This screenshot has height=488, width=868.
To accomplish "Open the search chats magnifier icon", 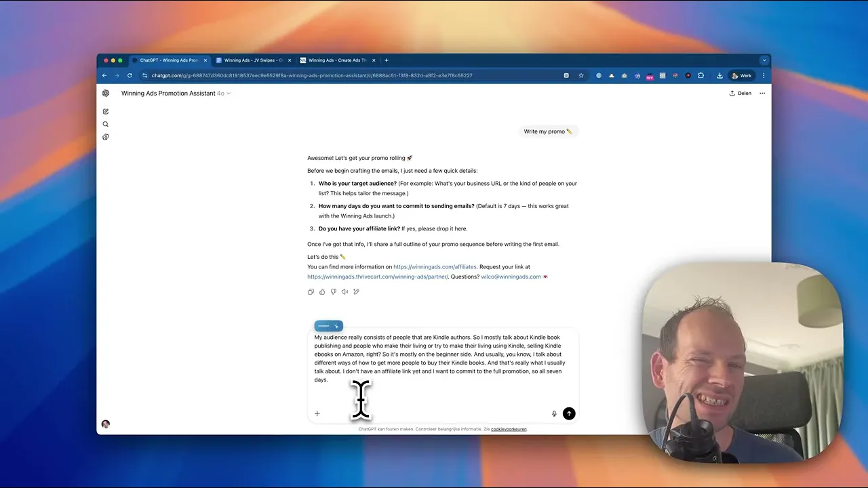I will click(x=106, y=124).
